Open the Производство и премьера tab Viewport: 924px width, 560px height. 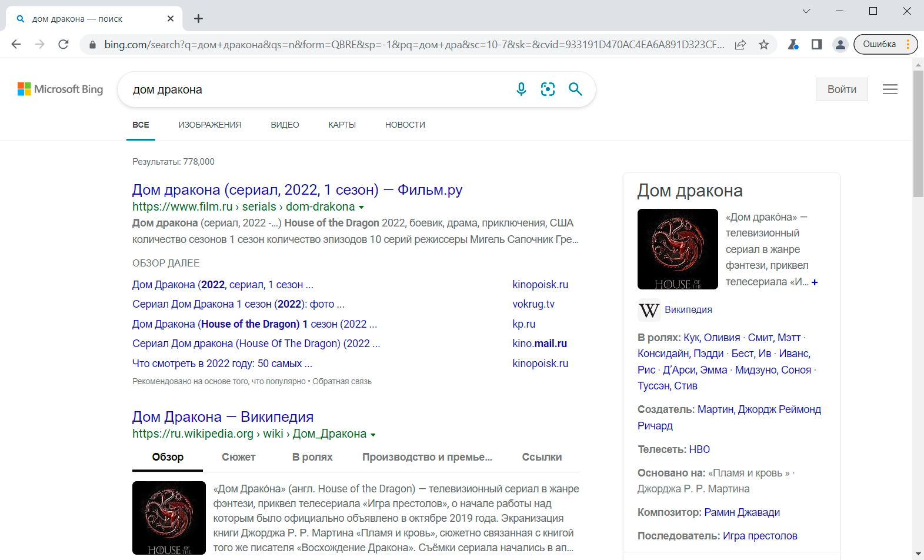click(427, 457)
